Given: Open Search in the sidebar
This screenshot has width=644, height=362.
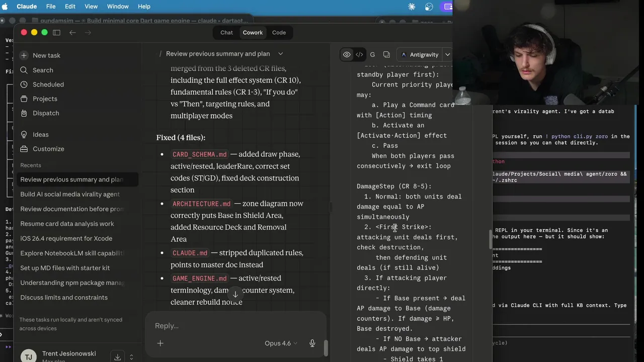Looking at the screenshot, I should [36, 70].
